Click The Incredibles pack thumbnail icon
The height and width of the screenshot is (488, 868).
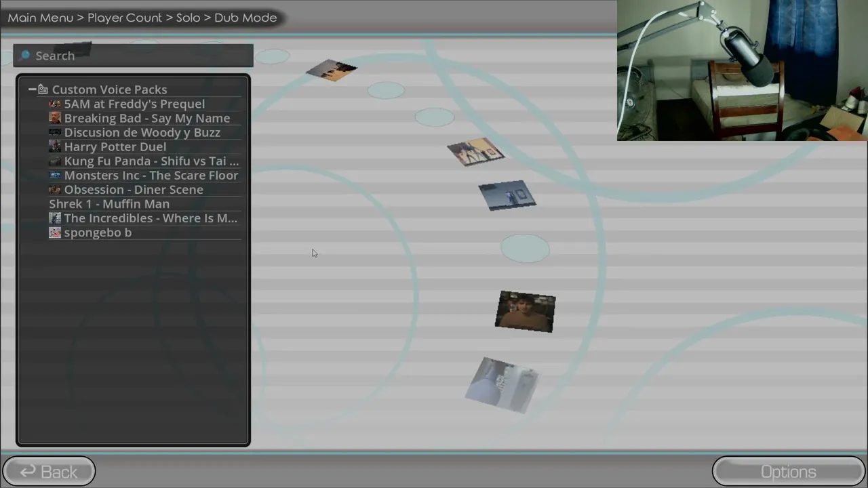[x=55, y=218]
